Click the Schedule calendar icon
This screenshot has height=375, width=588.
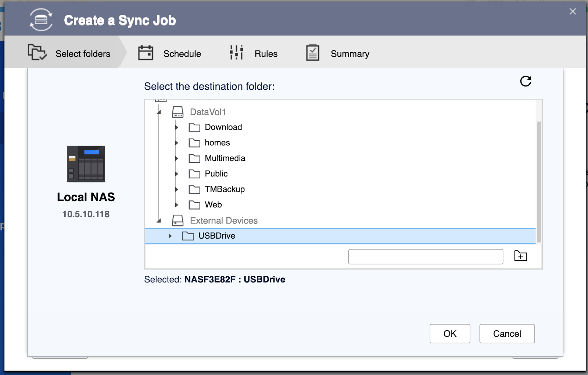point(146,53)
